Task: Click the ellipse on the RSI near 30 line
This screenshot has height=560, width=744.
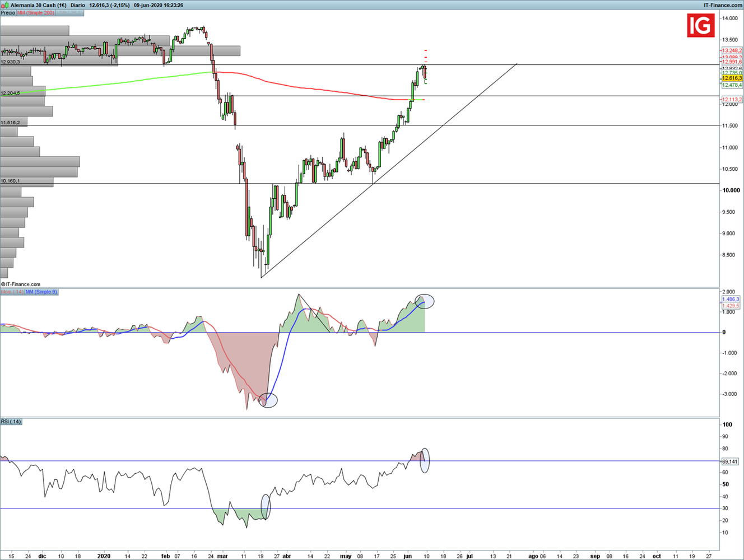Action: [266, 506]
